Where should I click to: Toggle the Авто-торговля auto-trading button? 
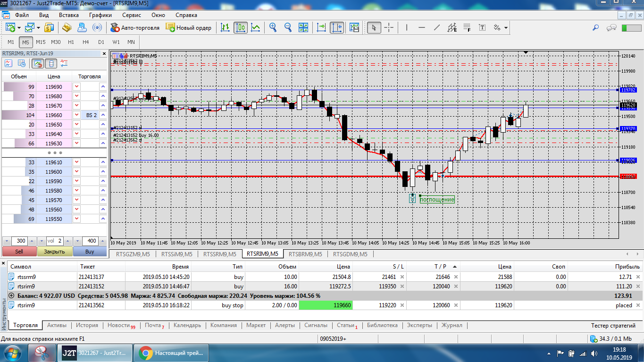click(135, 27)
